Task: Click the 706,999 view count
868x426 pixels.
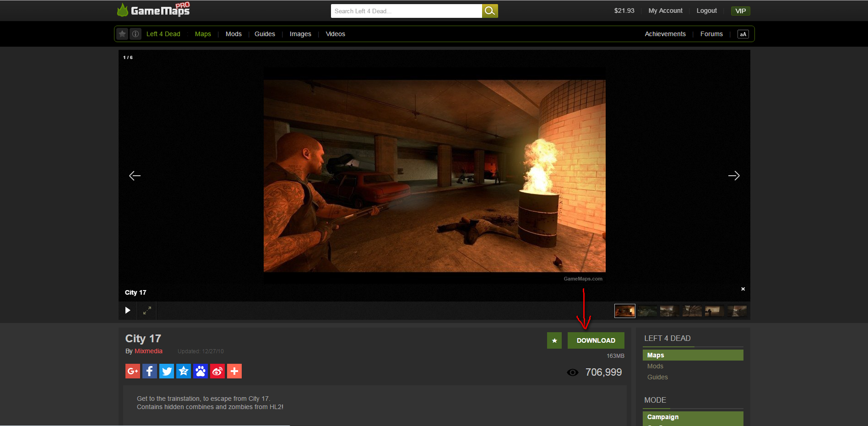Action: tap(604, 372)
